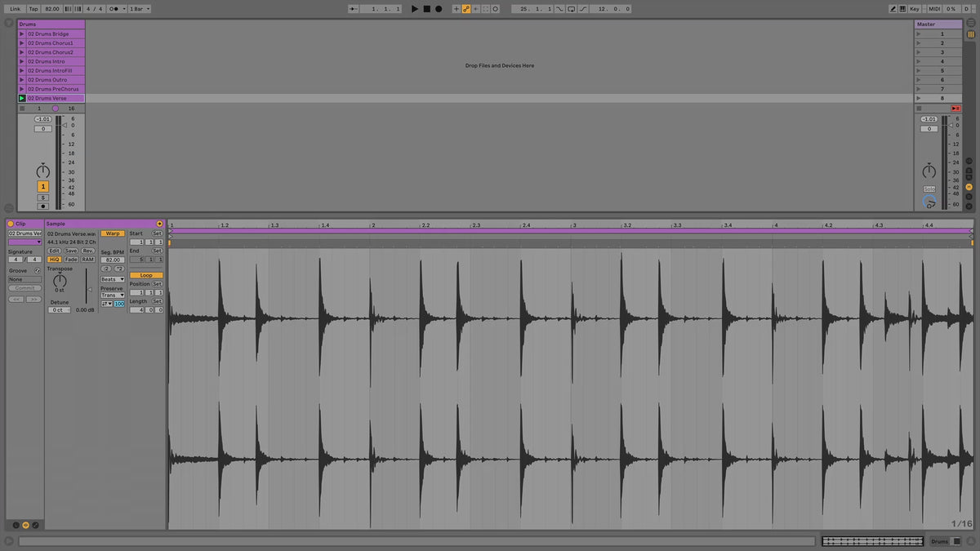Click the Drums track pan knob
Screen dimensions: 980x551
(x=43, y=171)
